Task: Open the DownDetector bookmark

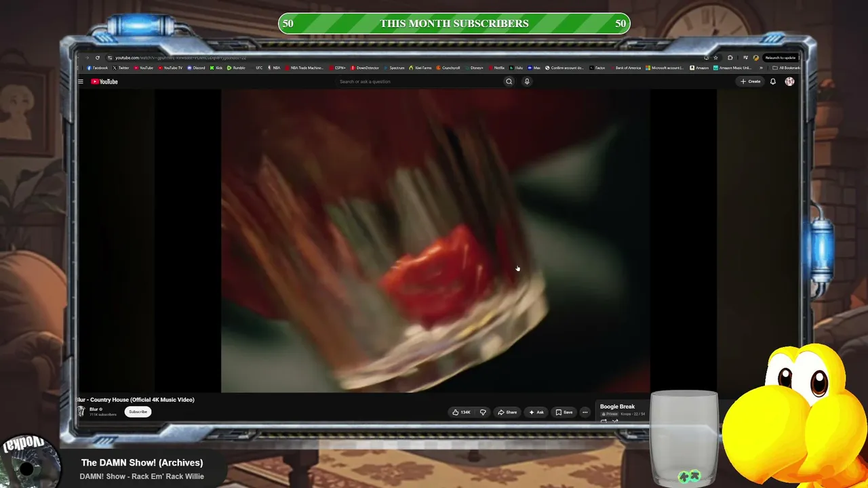Action: [x=365, y=68]
